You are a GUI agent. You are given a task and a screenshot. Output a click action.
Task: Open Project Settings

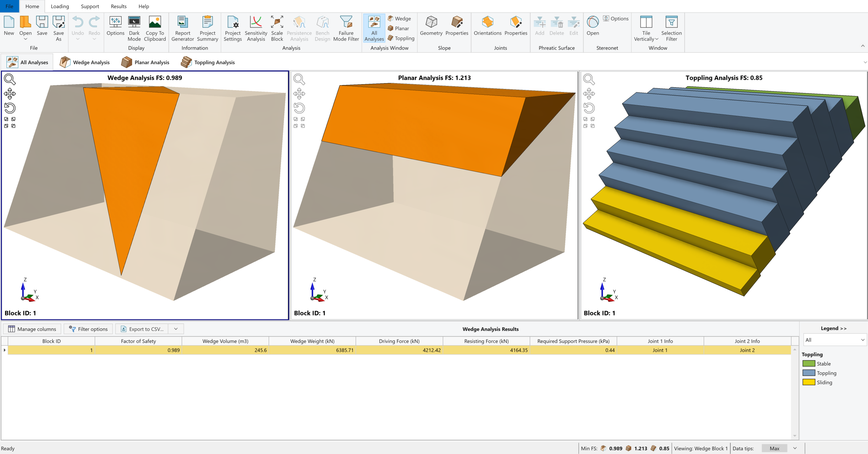pos(233,29)
